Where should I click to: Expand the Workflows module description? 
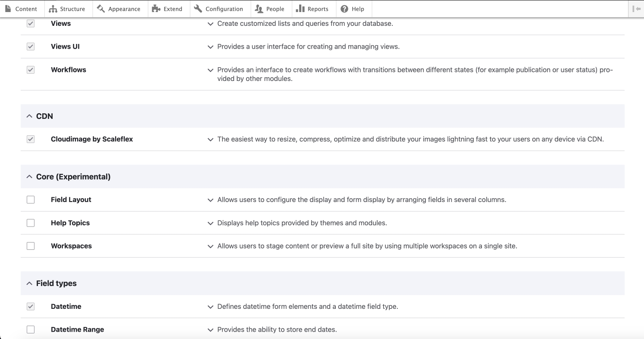click(210, 70)
